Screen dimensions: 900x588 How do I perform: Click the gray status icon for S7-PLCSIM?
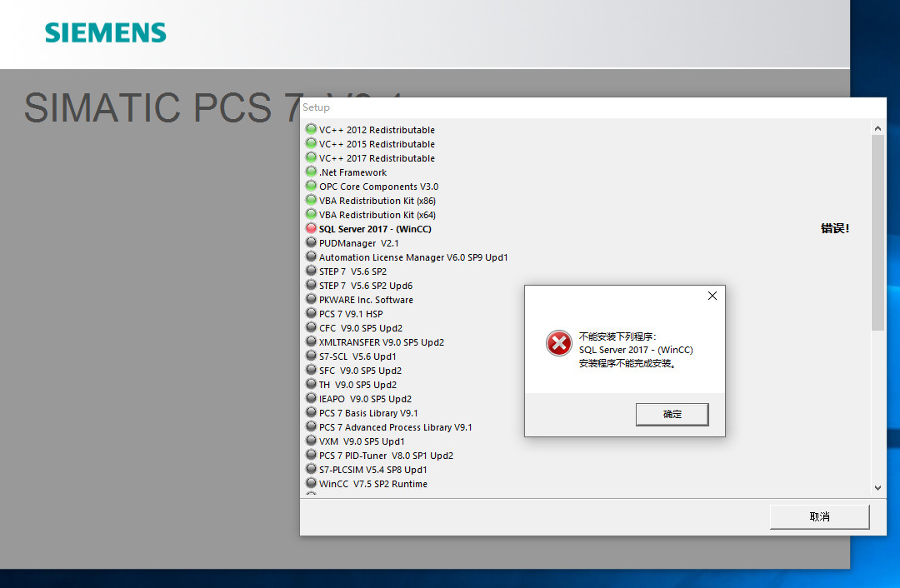[x=311, y=468]
